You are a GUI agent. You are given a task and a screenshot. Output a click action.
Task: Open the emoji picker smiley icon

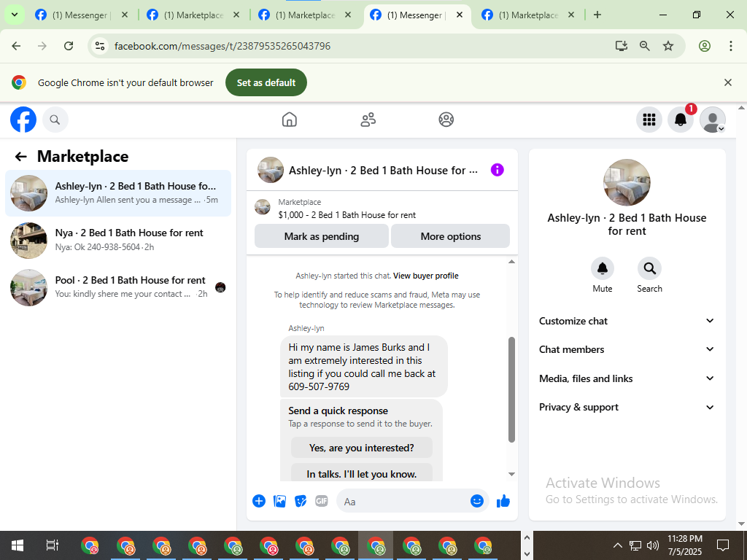click(x=477, y=501)
